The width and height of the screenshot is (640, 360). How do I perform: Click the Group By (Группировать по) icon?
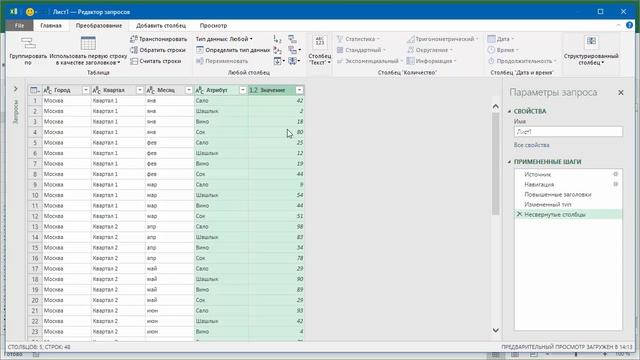pos(28,43)
